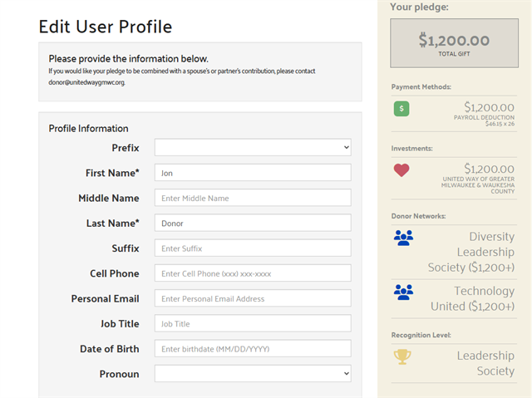The height and width of the screenshot is (398, 532).
Task: Open the Prefix dropdown
Action: (x=253, y=147)
